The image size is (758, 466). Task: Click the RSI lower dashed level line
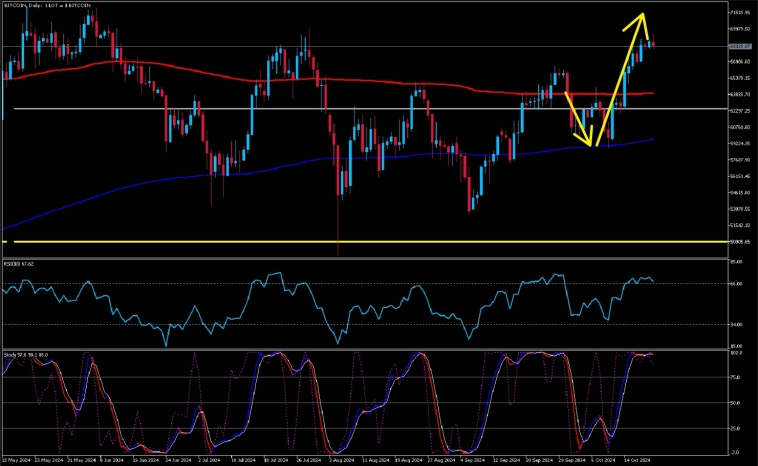pos(300,324)
